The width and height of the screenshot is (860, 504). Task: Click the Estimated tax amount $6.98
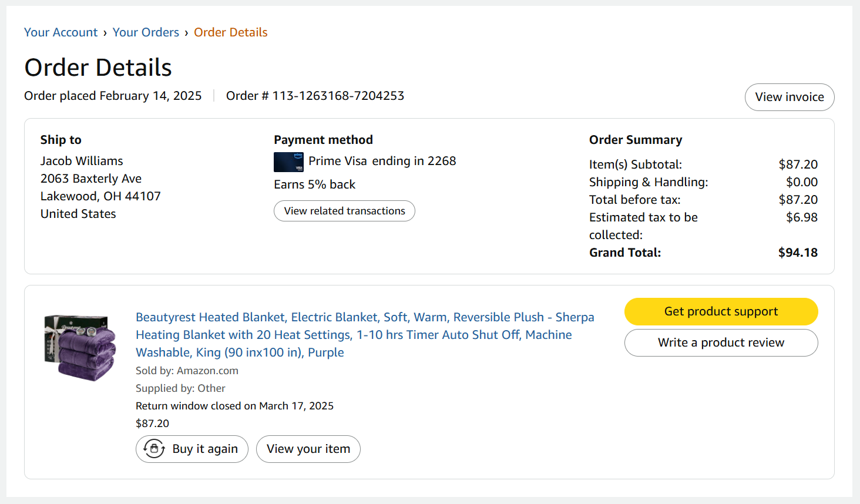pos(802,217)
